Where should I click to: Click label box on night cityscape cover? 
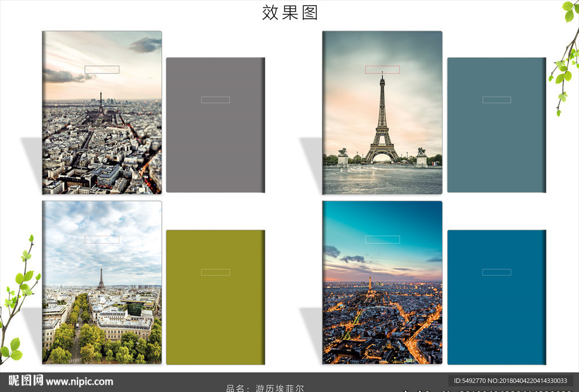(383, 239)
